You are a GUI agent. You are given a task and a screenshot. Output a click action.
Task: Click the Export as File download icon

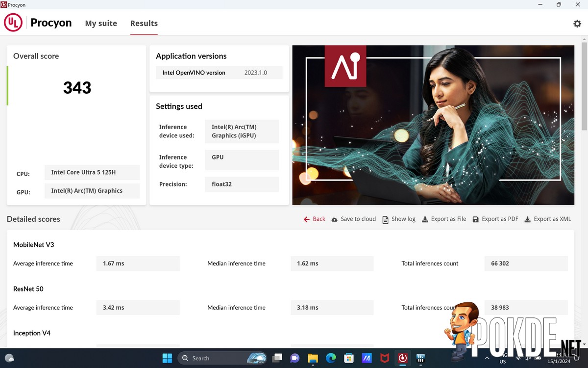pos(425,219)
